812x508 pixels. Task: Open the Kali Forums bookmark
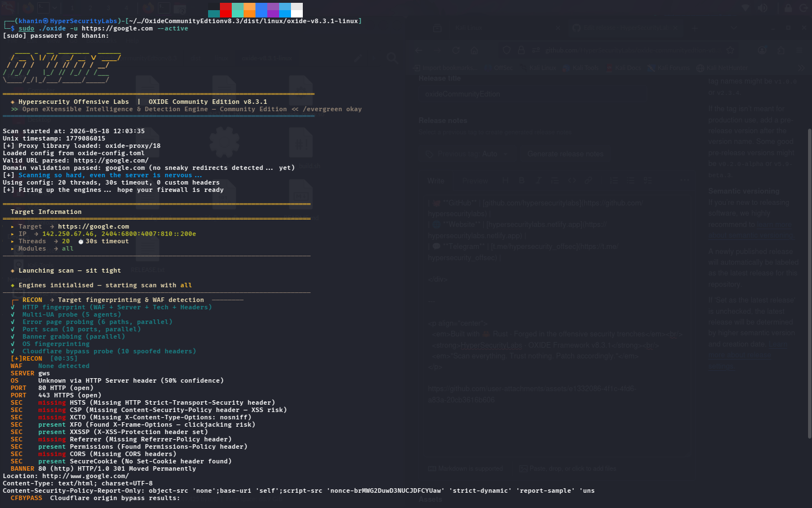tap(669, 68)
